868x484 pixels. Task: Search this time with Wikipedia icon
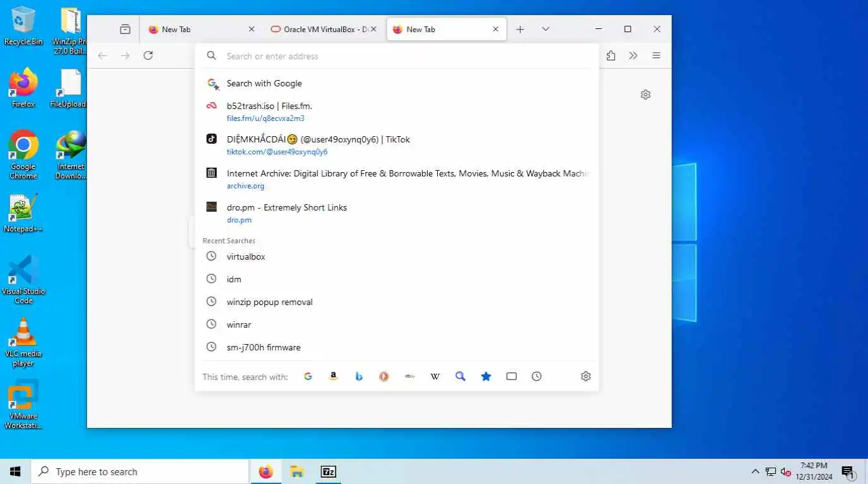point(435,376)
